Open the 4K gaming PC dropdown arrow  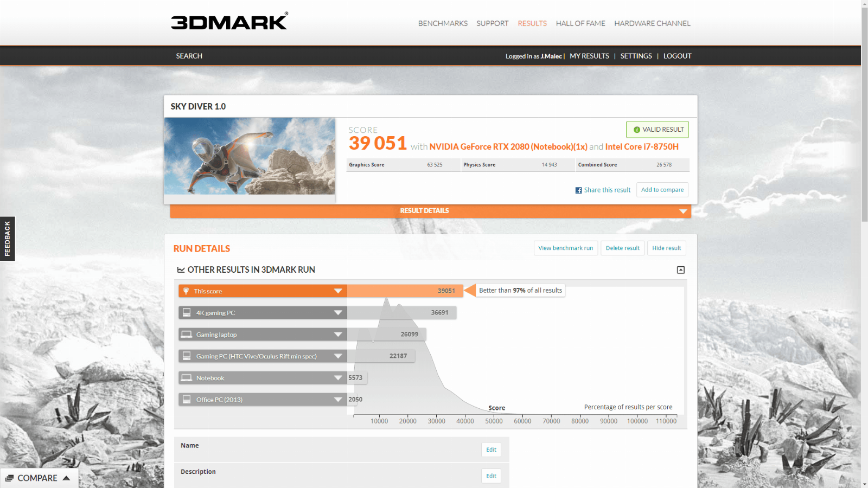coord(338,313)
